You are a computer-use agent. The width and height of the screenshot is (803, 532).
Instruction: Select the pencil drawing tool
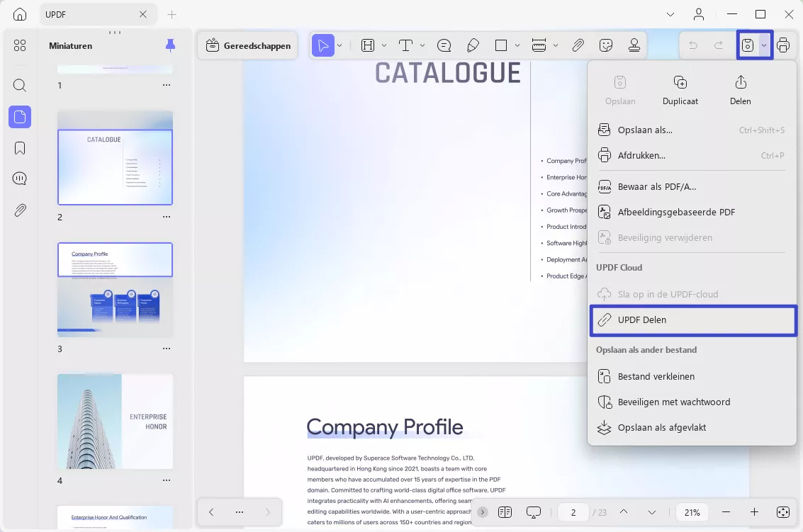point(473,45)
